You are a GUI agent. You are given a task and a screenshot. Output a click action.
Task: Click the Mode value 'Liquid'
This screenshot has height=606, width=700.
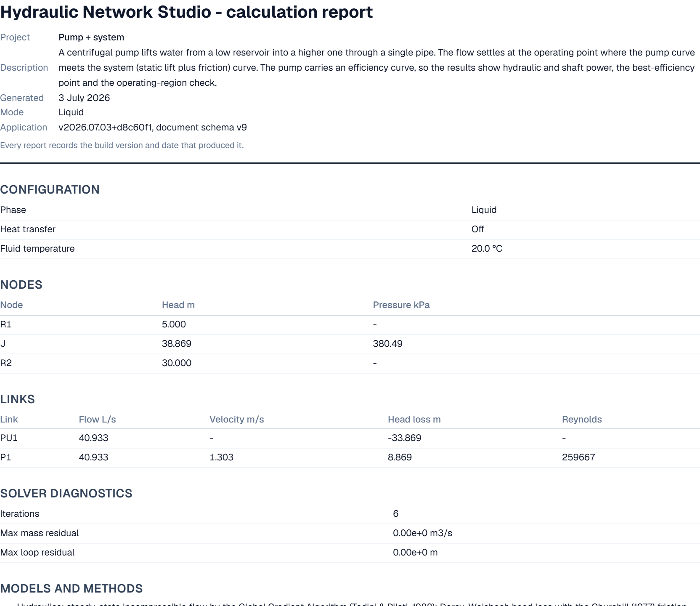click(71, 112)
